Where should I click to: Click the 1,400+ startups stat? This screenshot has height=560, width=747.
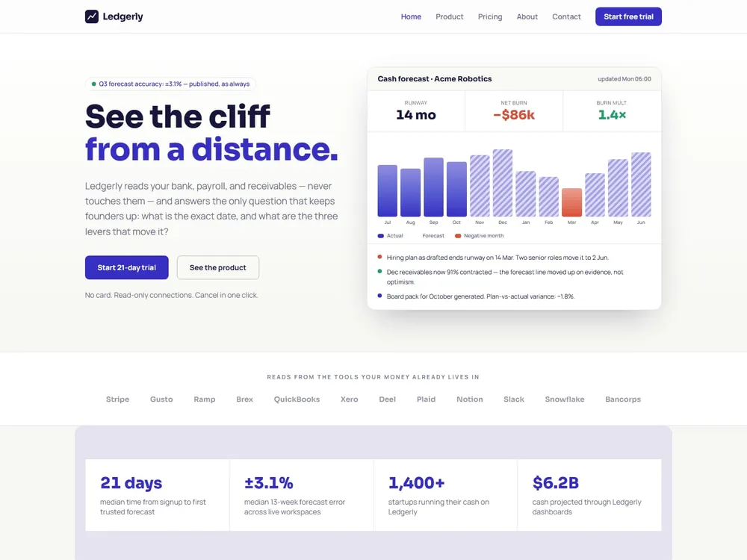(x=445, y=495)
